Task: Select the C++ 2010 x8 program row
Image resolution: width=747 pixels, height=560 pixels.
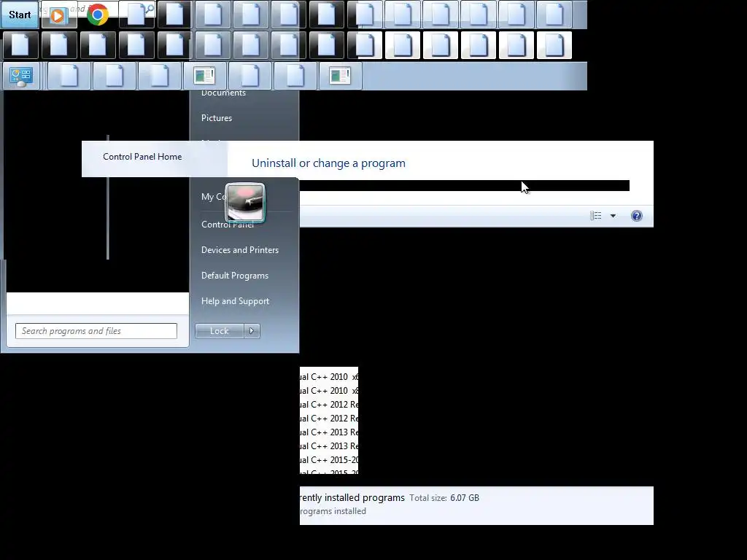Action: [x=329, y=391]
